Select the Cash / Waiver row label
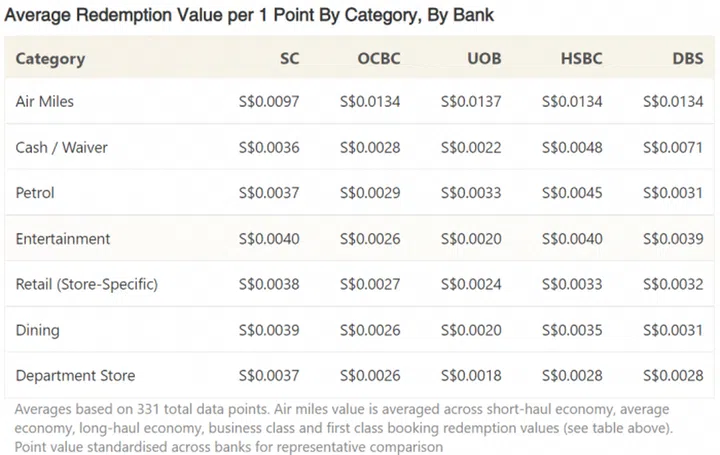This screenshot has height=455, width=720. click(x=62, y=147)
